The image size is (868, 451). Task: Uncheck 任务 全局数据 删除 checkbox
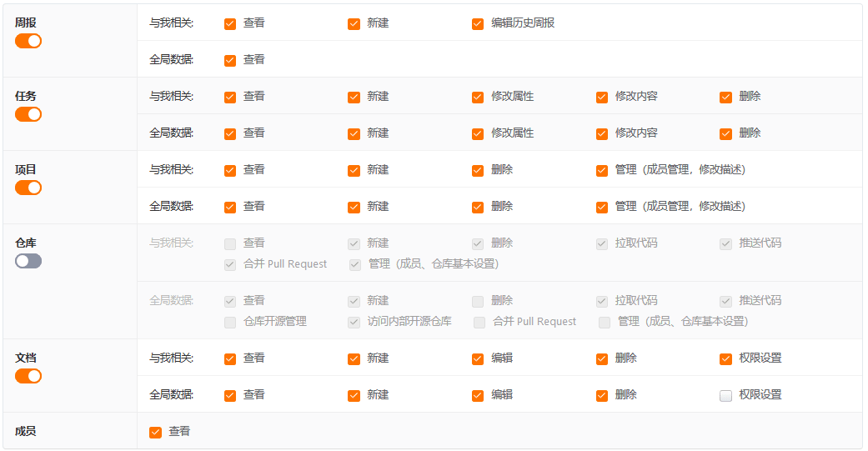(725, 133)
